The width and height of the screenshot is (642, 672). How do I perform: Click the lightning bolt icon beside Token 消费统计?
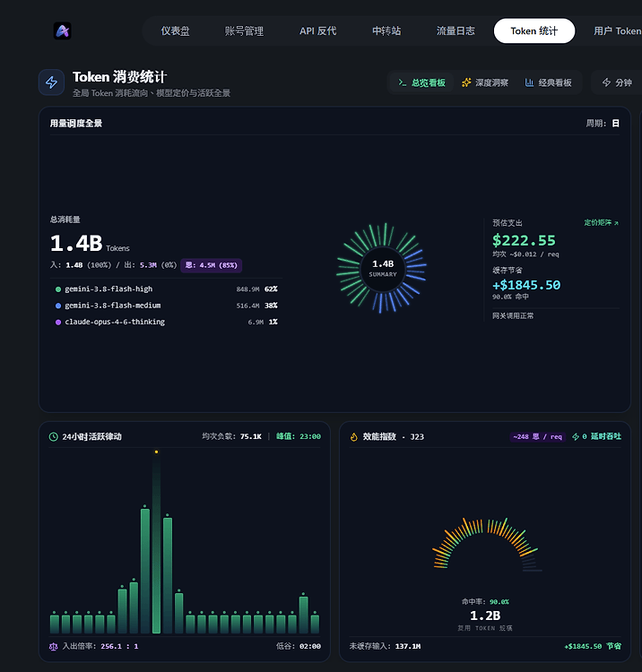pos(51,82)
